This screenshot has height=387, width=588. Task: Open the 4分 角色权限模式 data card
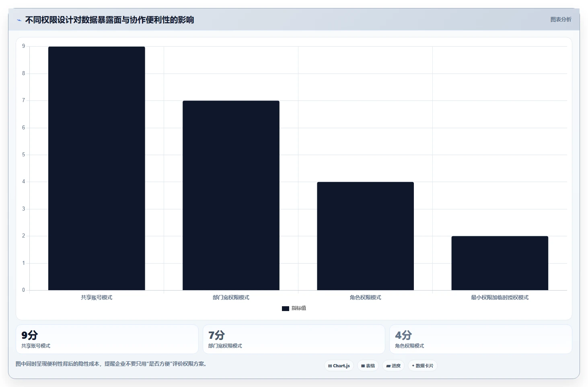[481, 339]
